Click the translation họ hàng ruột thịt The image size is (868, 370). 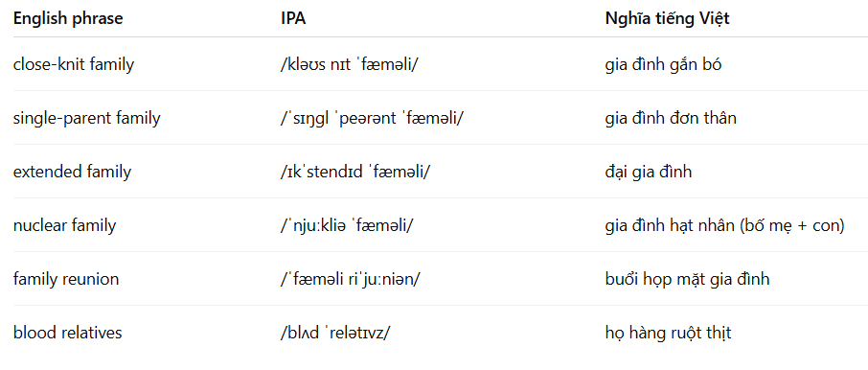click(x=668, y=333)
